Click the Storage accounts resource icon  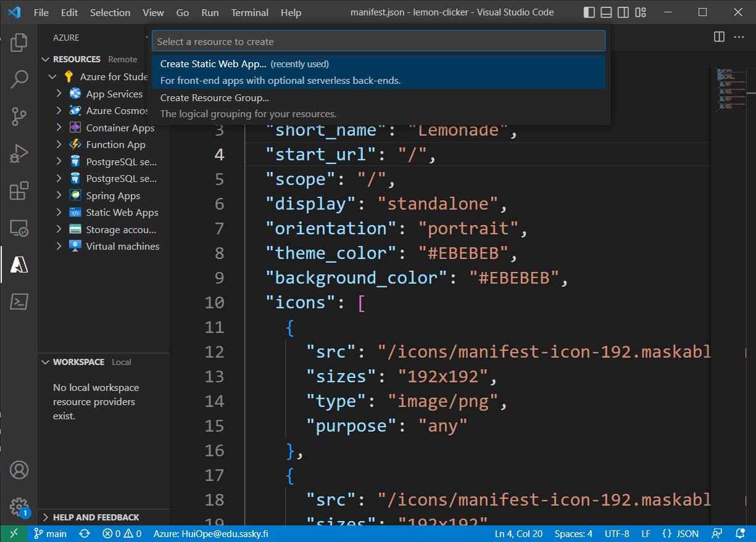coord(75,229)
